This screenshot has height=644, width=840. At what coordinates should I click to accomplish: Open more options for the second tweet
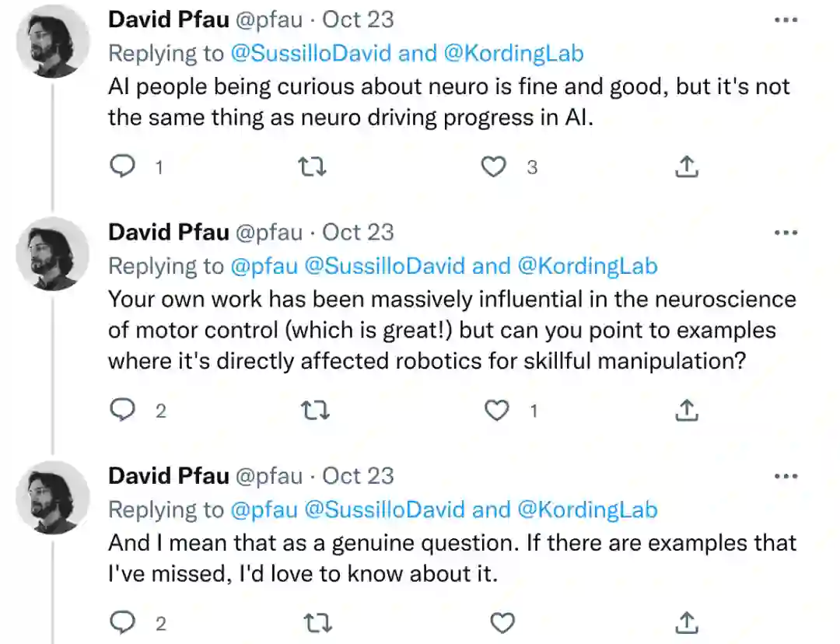[x=786, y=233]
